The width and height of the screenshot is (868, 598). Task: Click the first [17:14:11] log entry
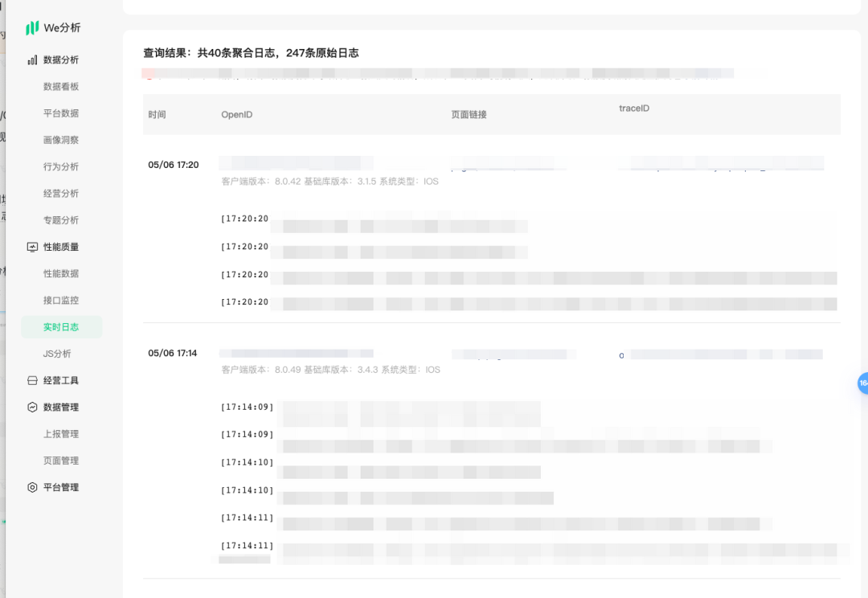247,518
